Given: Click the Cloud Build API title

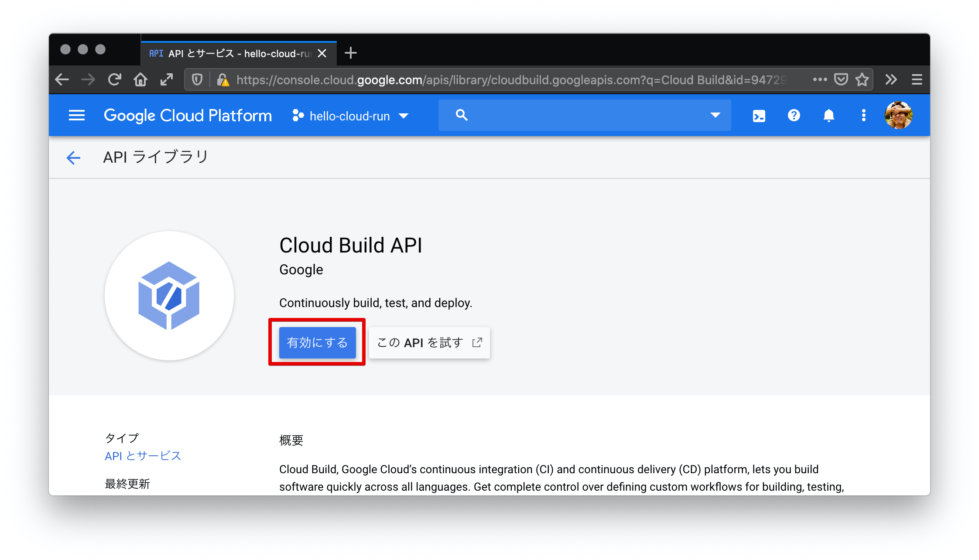Looking at the screenshot, I should coord(351,245).
